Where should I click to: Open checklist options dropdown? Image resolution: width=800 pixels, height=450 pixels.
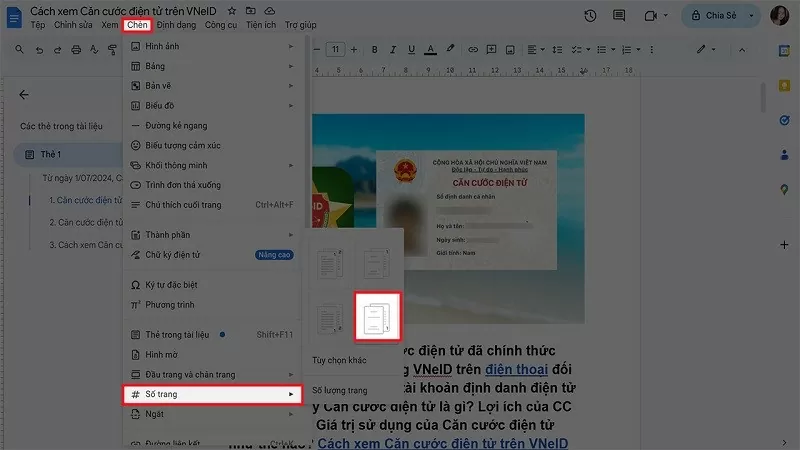tap(581, 49)
